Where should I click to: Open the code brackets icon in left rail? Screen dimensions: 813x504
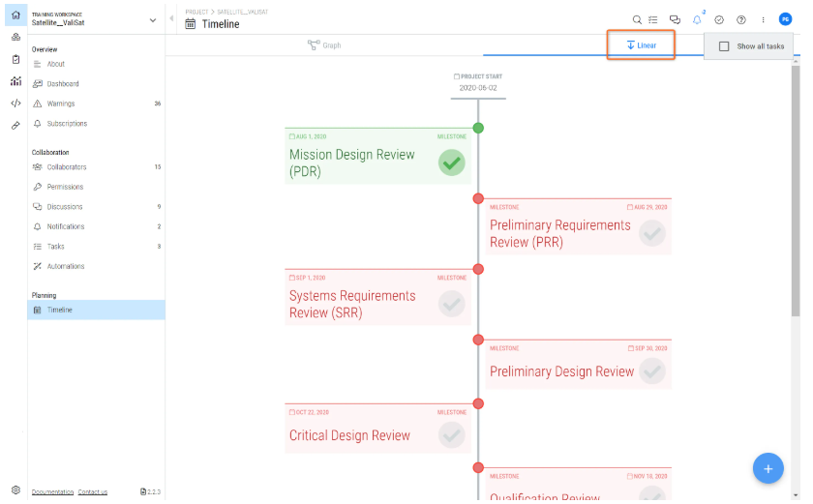pyautogui.click(x=15, y=103)
